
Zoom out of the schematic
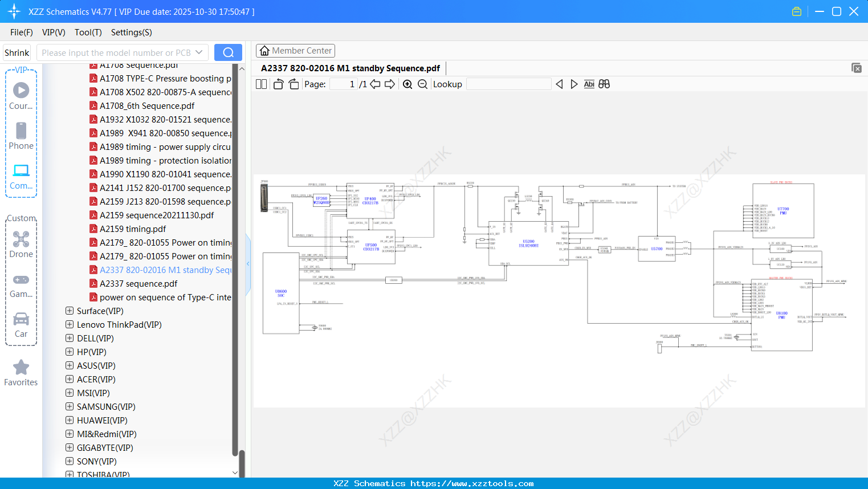[422, 84]
